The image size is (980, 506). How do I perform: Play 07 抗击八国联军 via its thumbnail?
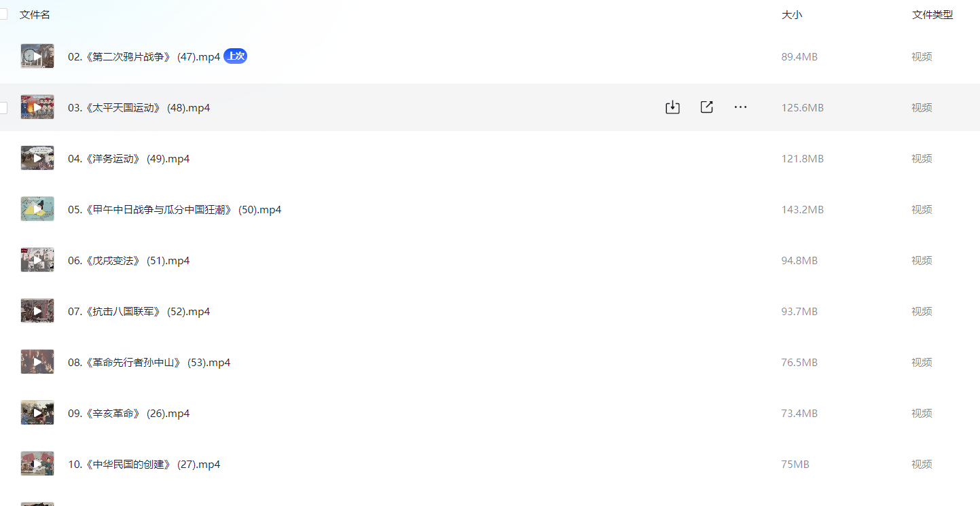(x=37, y=311)
